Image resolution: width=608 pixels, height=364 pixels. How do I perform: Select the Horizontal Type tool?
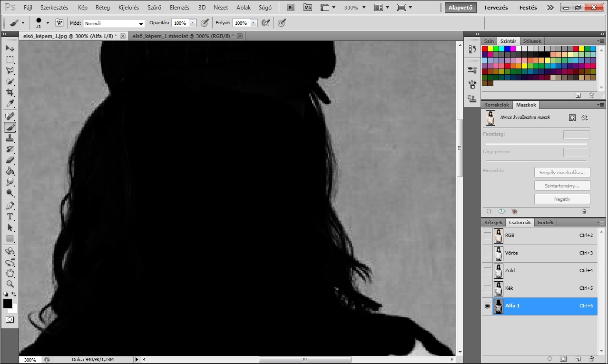coord(10,216)
